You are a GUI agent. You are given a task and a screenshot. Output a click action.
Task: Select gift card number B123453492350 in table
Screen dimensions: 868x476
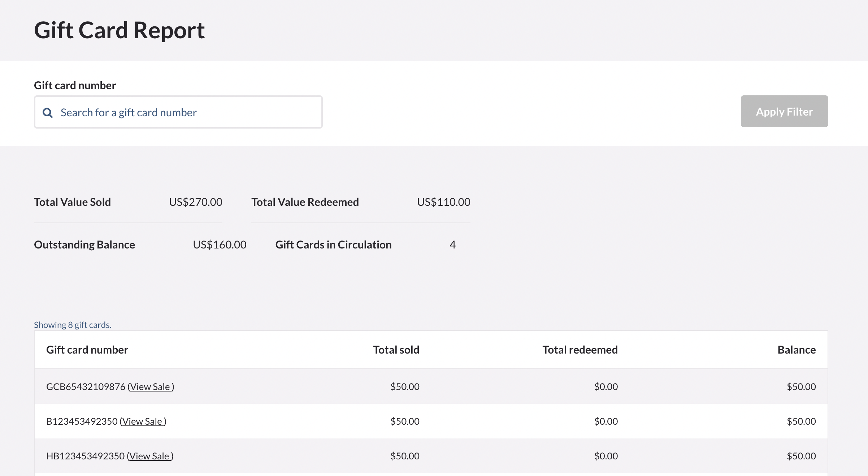[x=82, y=421]
